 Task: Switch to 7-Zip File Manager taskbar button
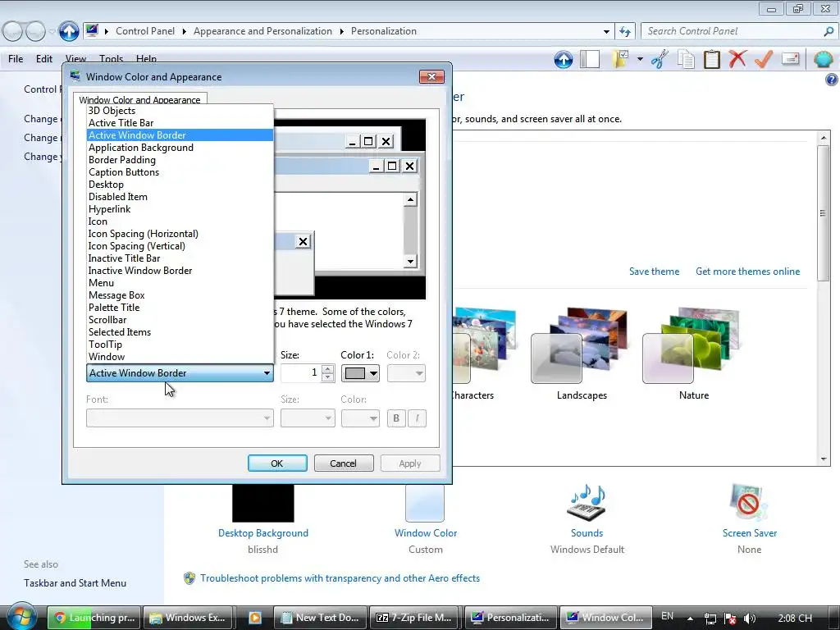coord(414,618)
